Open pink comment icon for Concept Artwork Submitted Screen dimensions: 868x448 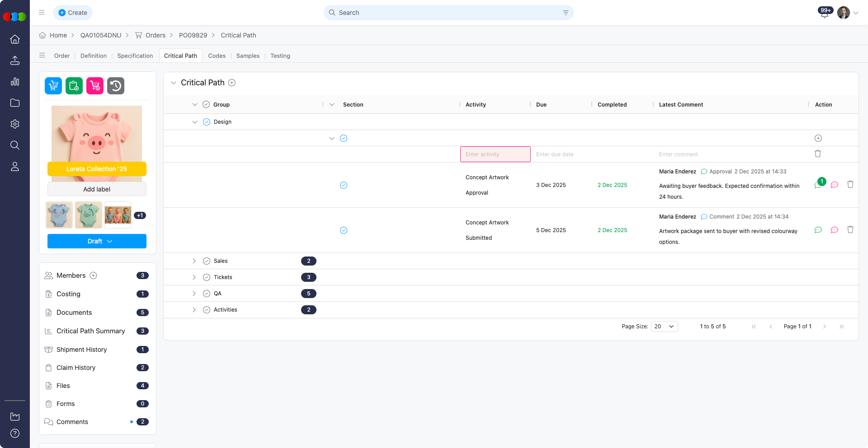(834, 230)
